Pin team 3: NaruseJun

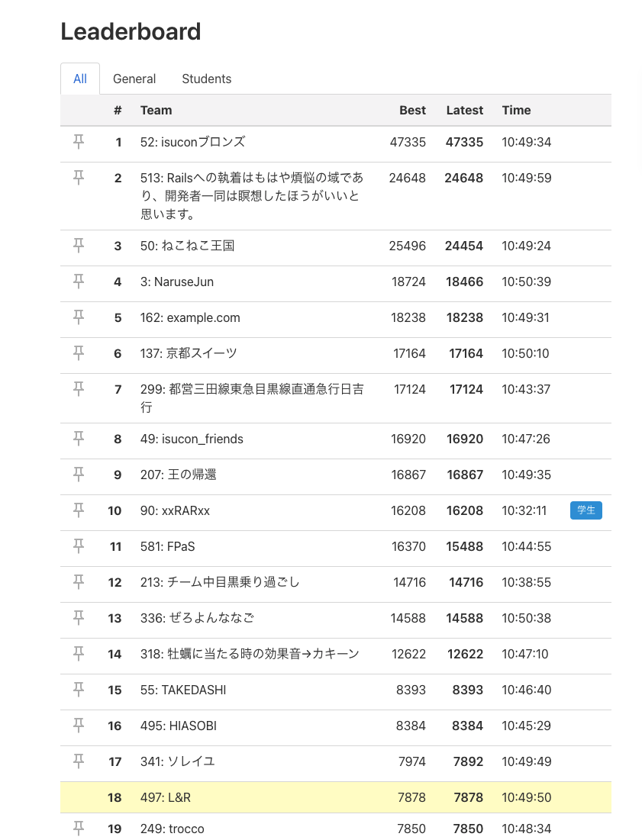click(79, 281)
